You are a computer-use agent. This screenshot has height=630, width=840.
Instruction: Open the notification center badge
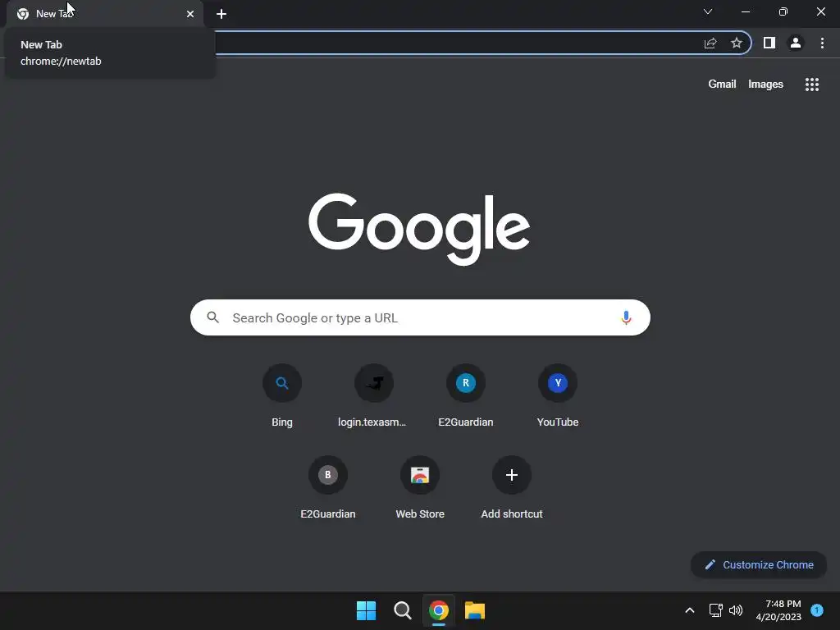[816, 610]
